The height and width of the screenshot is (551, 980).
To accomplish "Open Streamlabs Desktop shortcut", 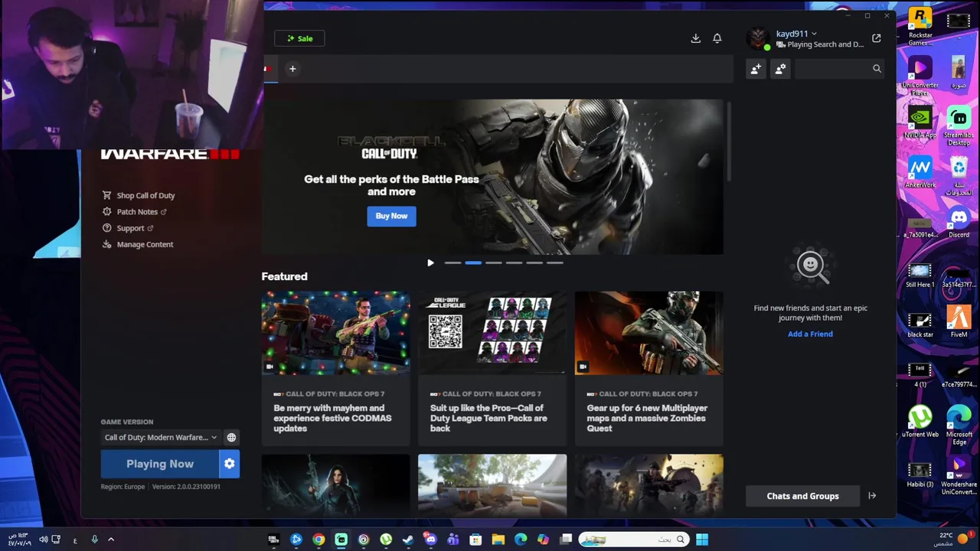I will [959, 126].
